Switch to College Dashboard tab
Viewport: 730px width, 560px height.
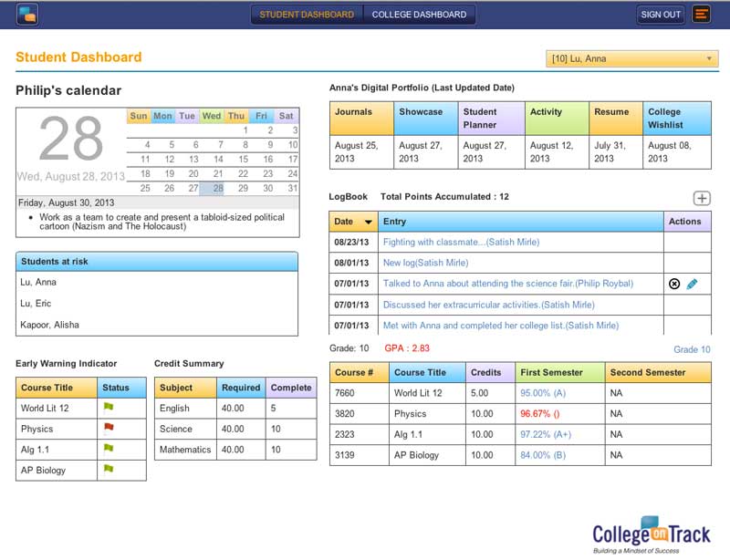tap(419, 15)
